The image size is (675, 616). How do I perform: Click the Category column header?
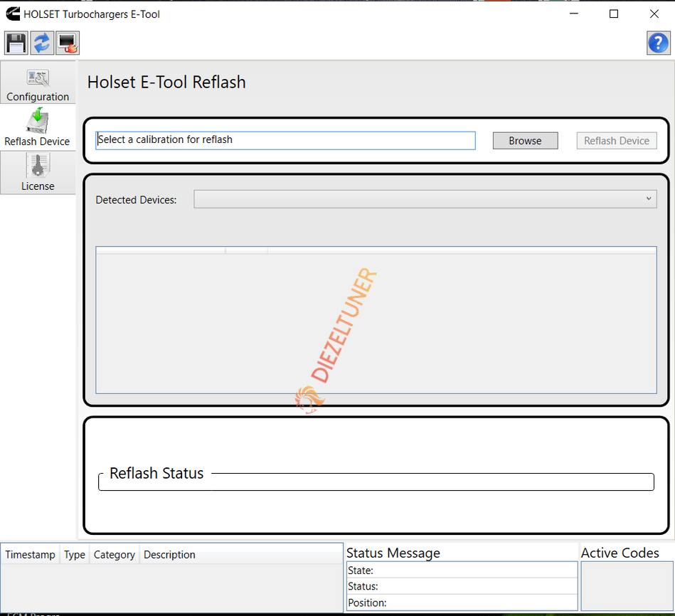[x=114, y=554]
